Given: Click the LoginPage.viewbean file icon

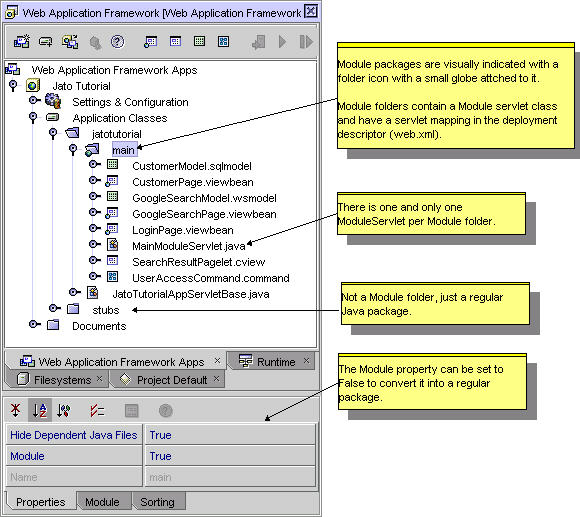Looking at the screenshot, I should [x=112, y=229].
